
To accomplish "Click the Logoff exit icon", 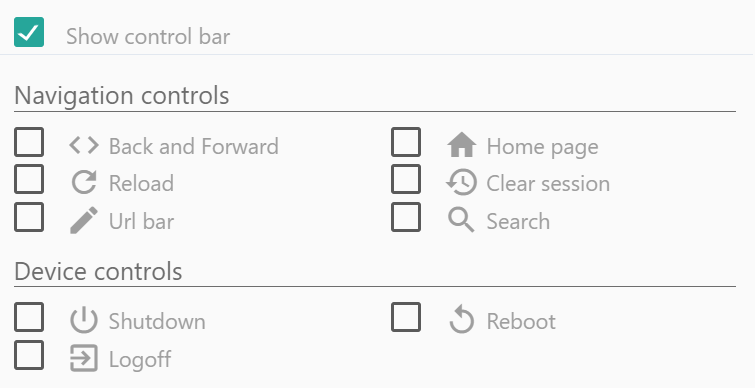I will coord(84,358).
